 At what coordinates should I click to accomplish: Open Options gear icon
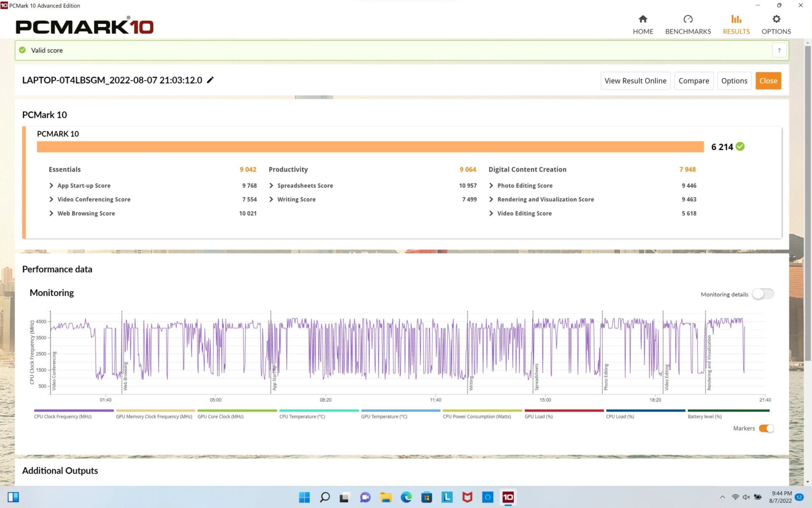click(x=776, y=19)
